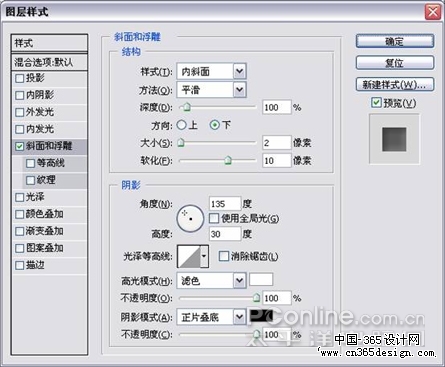Click the angle dial in 阴影 section
Viewport: 445px width, 367px height.
coord(190,219)
